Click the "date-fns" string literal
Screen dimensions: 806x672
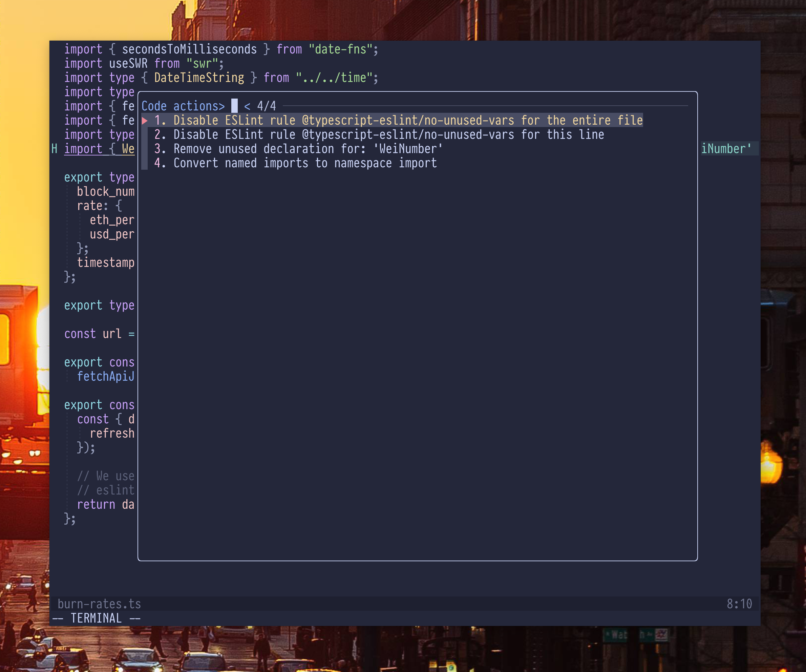340,49
